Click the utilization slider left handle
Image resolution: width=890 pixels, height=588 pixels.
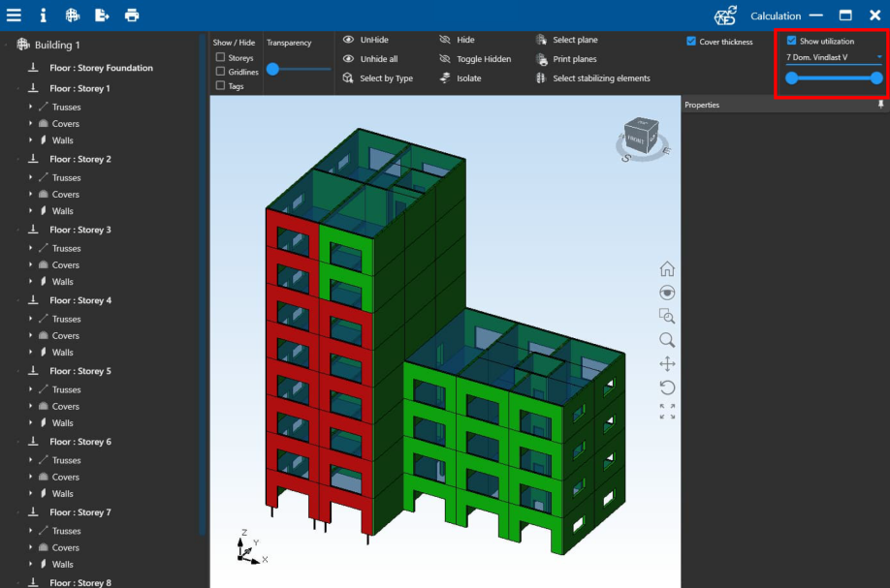791,78
